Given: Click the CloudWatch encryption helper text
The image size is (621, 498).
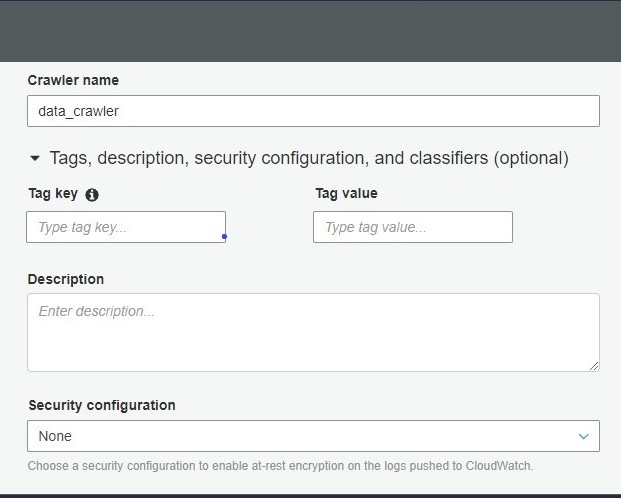Looking at the screenshot, I should coord(280,466).
